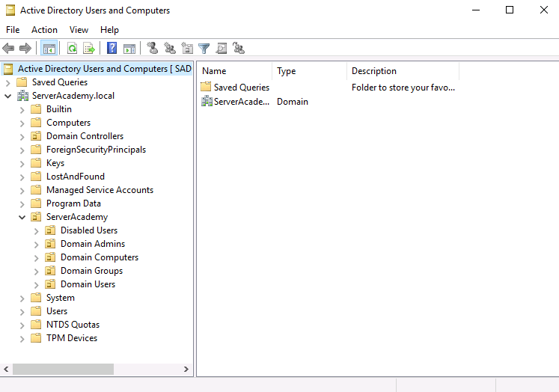Viewport: 559px width, 392px height.
Task: Expand the Domain Groups OU chevron
Action: coord(37,272)
